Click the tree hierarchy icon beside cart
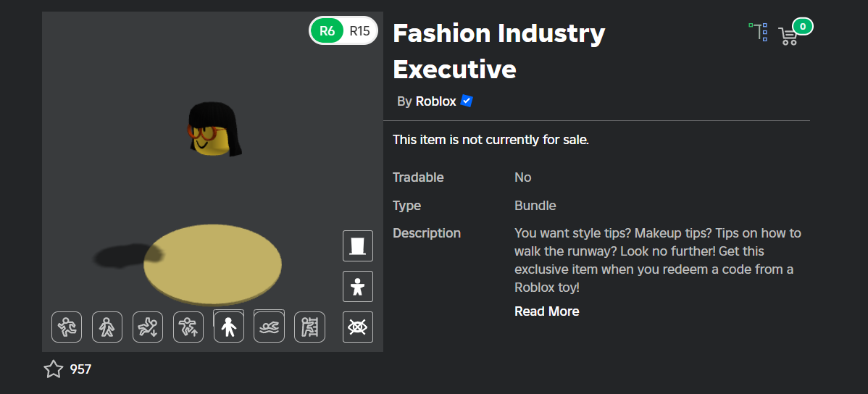Screen dimensions: 868x394 click(x=759, y=32)
